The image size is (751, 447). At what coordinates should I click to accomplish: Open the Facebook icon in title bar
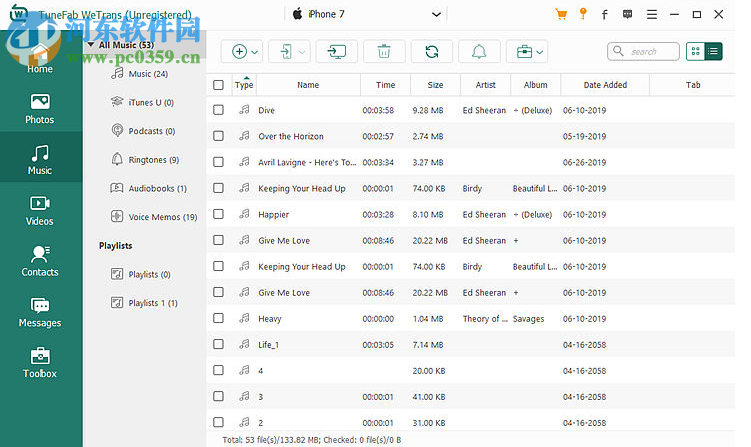pyautogui.click(x=604, y=14)
